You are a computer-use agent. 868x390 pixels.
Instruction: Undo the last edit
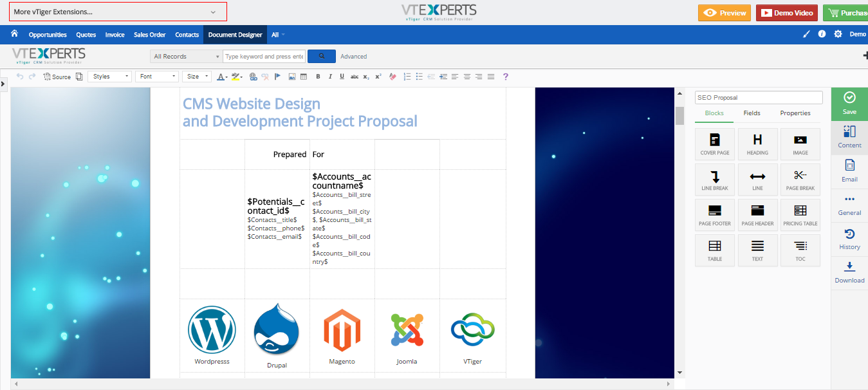pos(20,77)
